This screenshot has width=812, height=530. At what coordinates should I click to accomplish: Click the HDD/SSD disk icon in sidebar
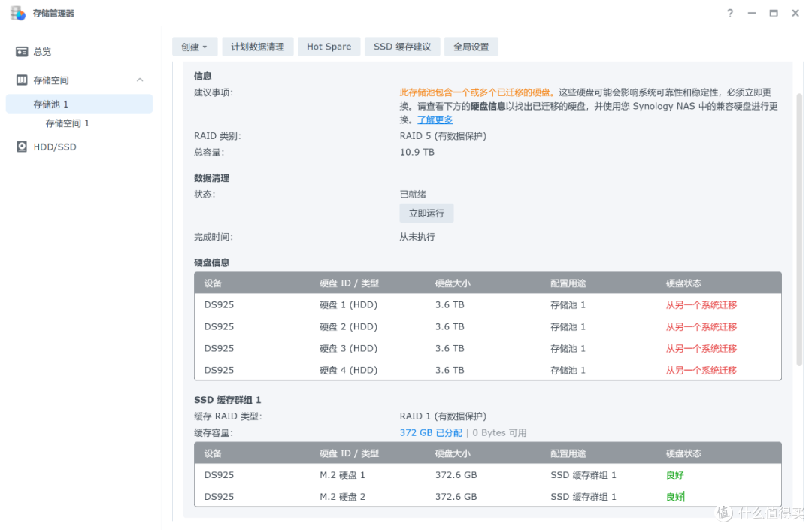[22, 147]
